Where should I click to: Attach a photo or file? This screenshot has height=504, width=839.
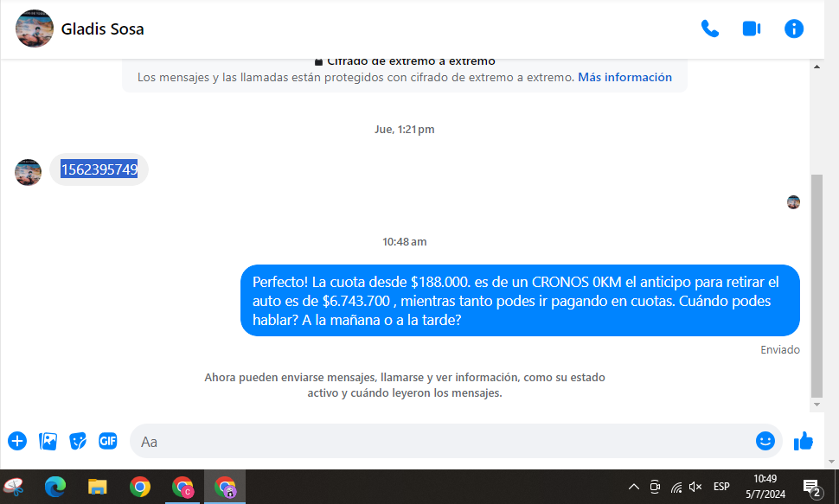[x=48, y=441]
